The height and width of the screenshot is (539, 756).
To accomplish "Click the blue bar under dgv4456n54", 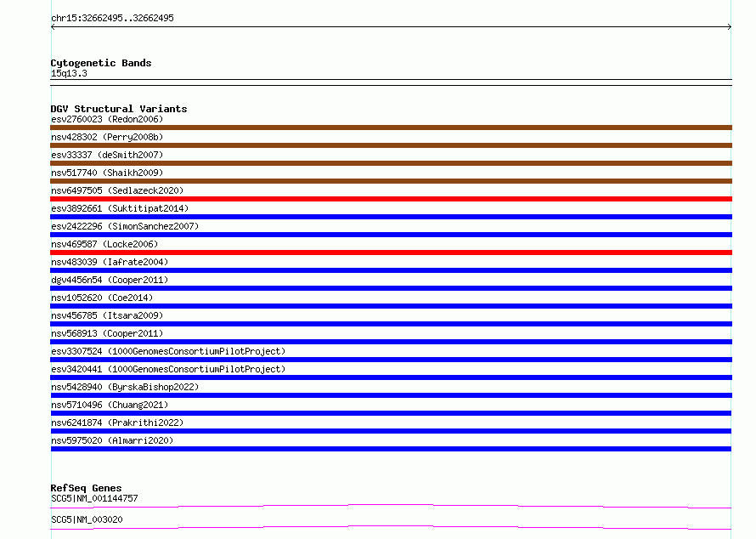I will pyautogui.click(x=391, y=288).
